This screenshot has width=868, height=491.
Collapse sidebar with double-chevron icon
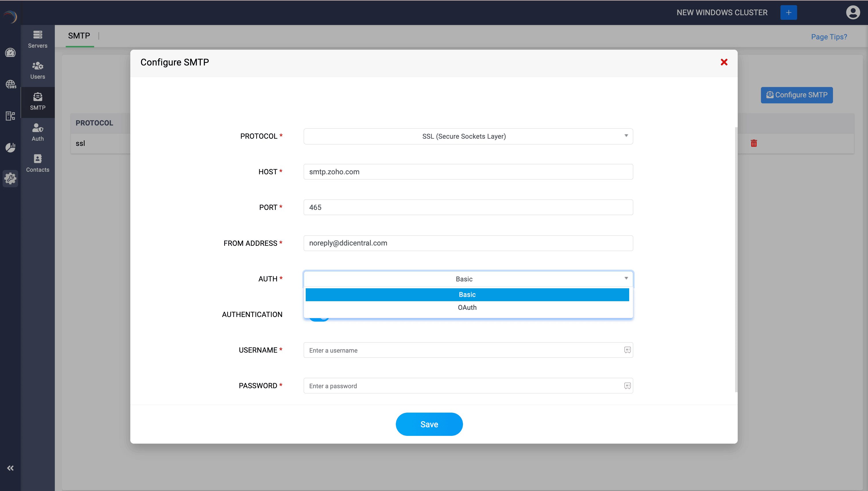coord(10,468)
